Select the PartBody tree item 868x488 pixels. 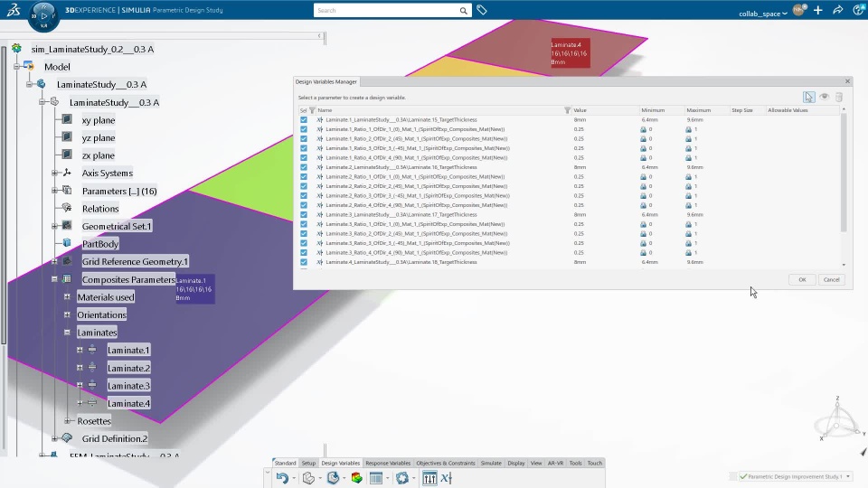(100, 243)
